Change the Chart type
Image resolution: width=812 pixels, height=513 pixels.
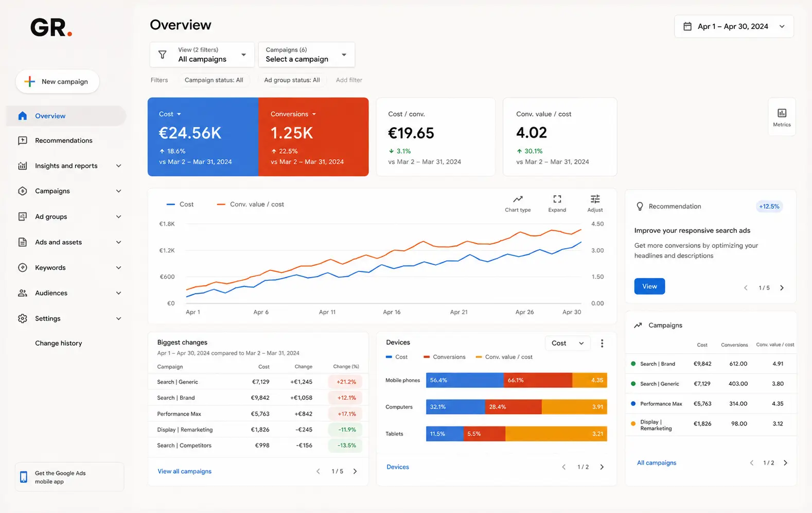[x=518, y=203]
